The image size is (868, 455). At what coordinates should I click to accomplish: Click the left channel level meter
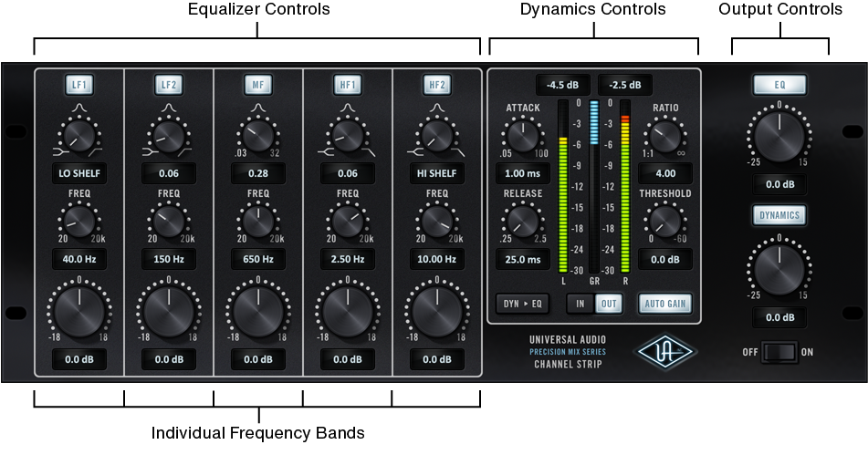pyautogui.click(x=563, y=187)
